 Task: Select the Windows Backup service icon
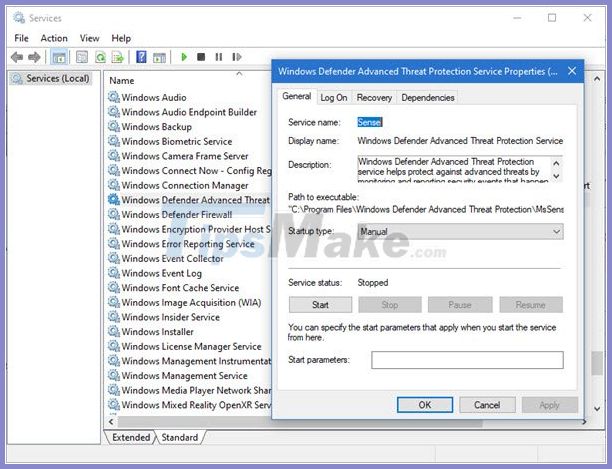pyautogui.click(x=114, y=126)
